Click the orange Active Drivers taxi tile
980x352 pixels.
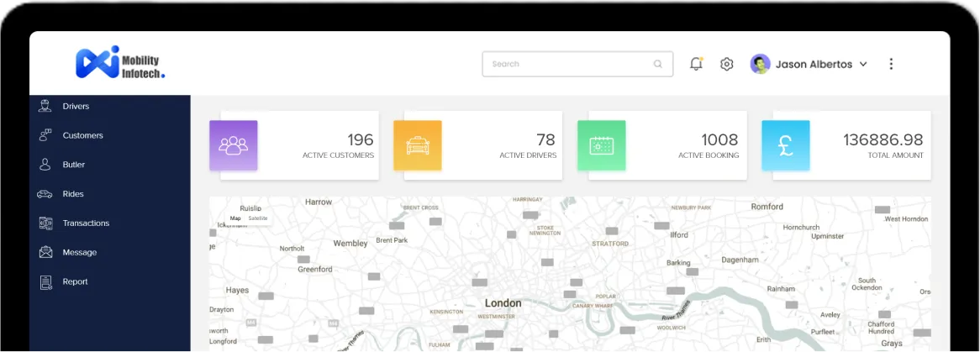[x=418, y=145]
